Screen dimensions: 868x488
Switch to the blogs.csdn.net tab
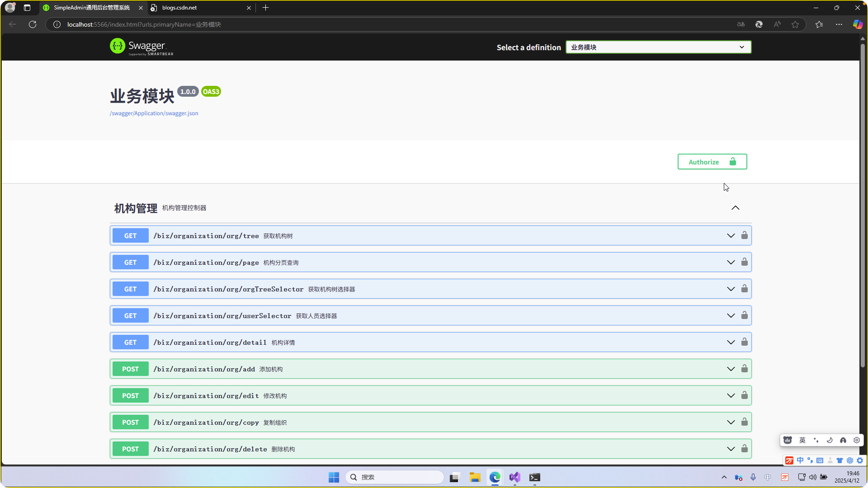pyautogui.click(x=199, y=8)
